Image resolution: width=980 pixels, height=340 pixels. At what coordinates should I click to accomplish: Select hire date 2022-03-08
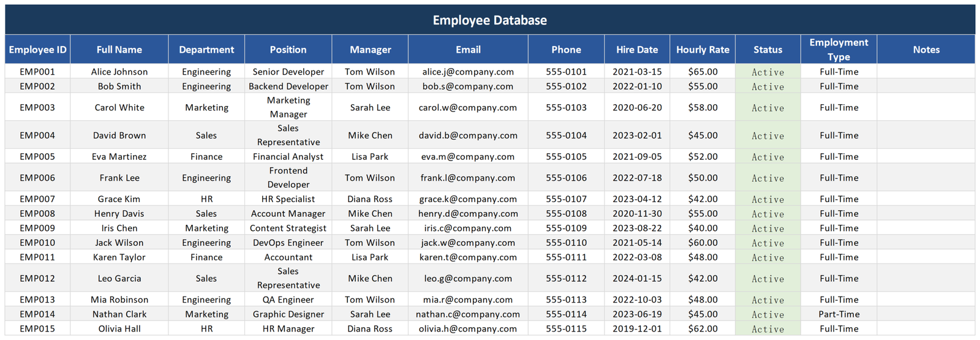637,257
